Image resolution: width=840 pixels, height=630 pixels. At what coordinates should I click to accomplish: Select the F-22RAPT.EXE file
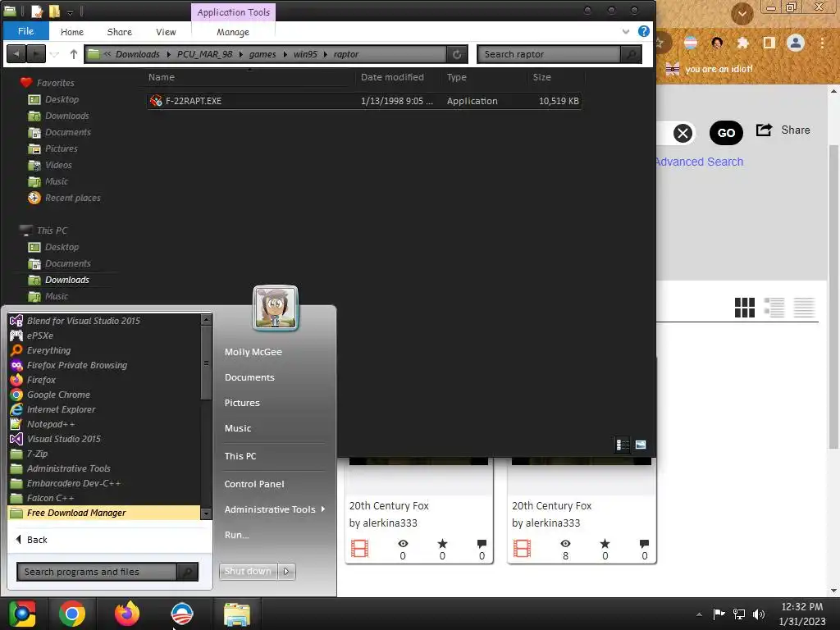[363, 101]
